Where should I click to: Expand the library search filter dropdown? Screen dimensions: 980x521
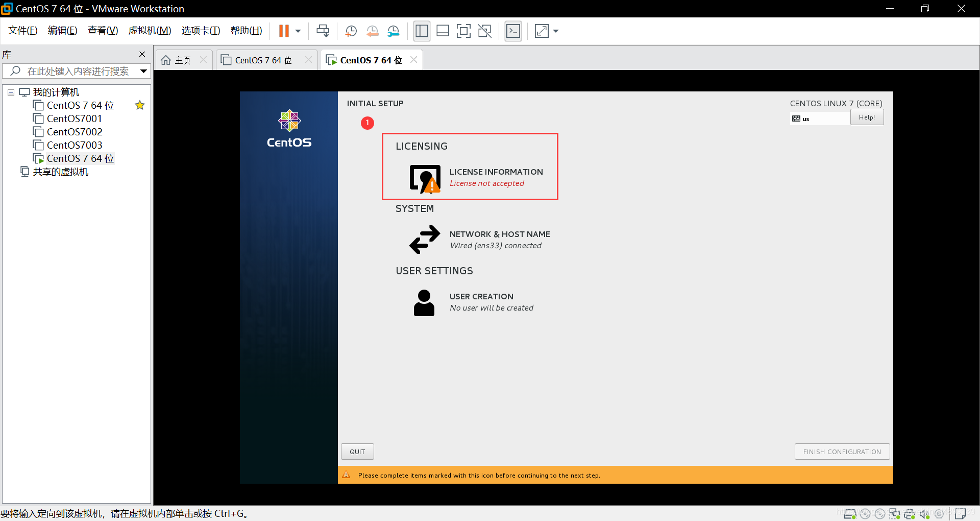[144, 71]
